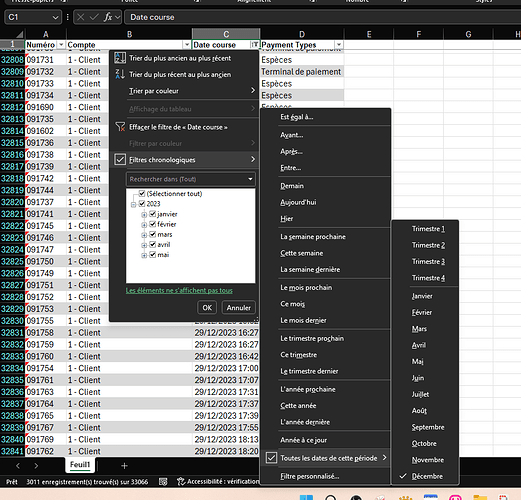Viewport: 521px width, 500px height.
Task: Click the OK button
Action: pos(207,307)
